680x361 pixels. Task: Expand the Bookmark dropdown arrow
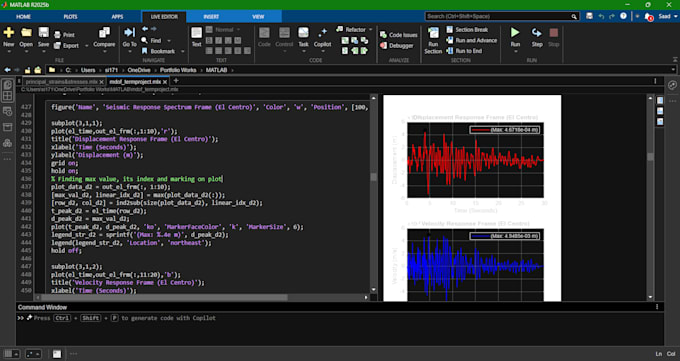point(183,51)
